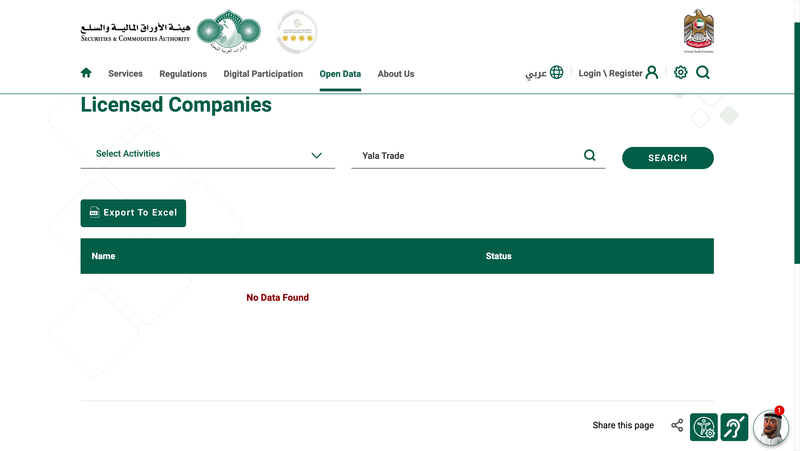Open the settings gear icon

[x=680, y=72]
